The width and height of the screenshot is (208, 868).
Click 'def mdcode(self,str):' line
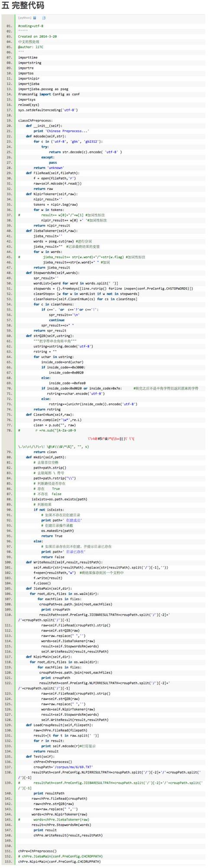point(46,136)
